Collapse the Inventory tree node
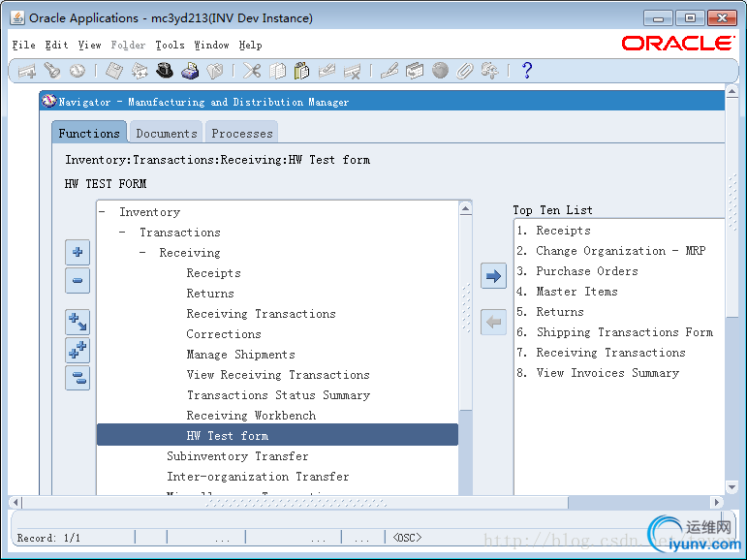This screenshot has height=560, width=747. [102, 212]
